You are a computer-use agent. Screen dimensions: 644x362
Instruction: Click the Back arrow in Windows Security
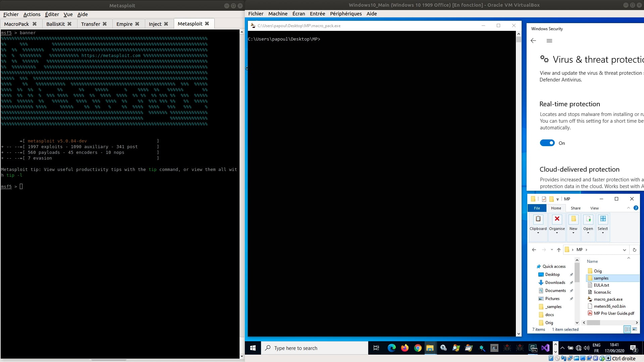coord(533,41)
